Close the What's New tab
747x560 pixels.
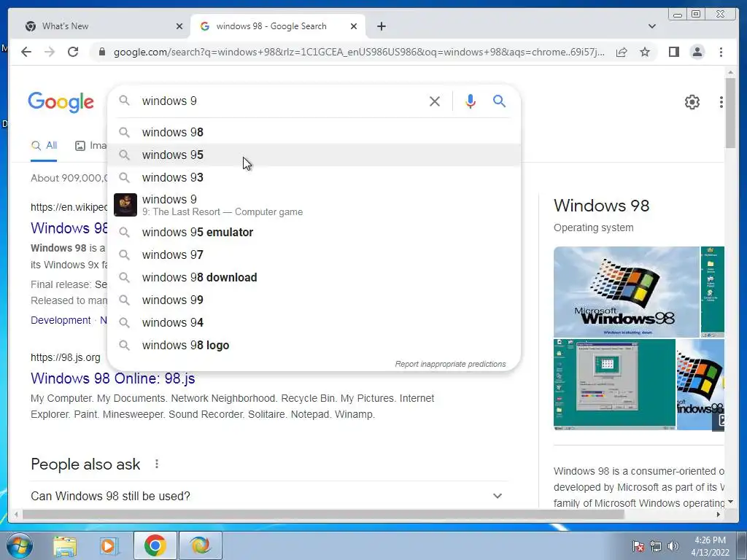click(x=179, y=26)
